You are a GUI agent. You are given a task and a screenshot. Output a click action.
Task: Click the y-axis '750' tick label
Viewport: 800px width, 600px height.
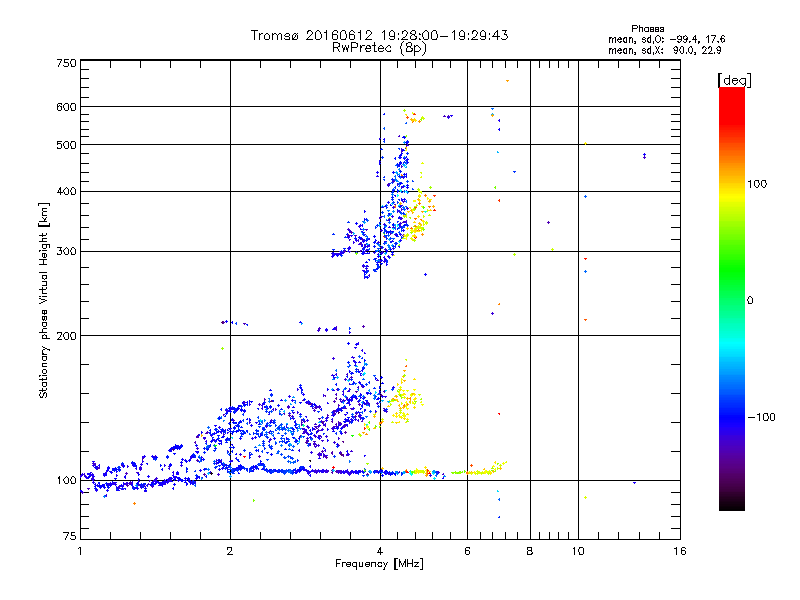(67, 63)
